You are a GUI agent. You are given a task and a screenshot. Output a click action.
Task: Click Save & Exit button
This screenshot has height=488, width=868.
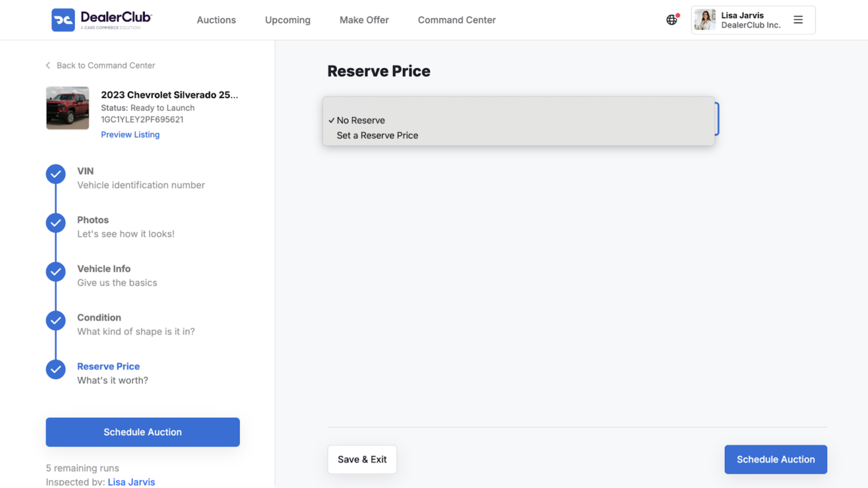[362, 459]
